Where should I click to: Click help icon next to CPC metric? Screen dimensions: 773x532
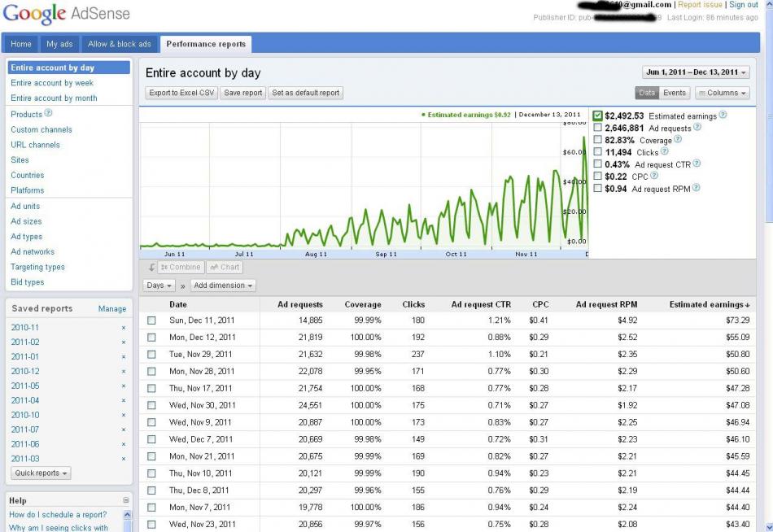pyautogui.click(x=654, y=176)
